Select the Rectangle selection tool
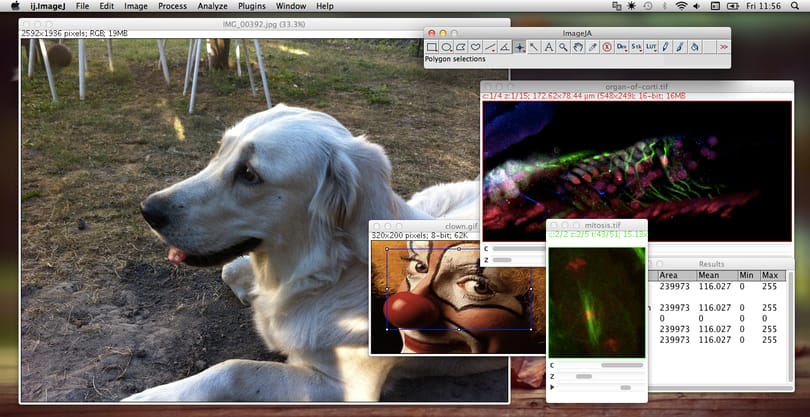The image size is (810, 417). [x=432, y=47]
